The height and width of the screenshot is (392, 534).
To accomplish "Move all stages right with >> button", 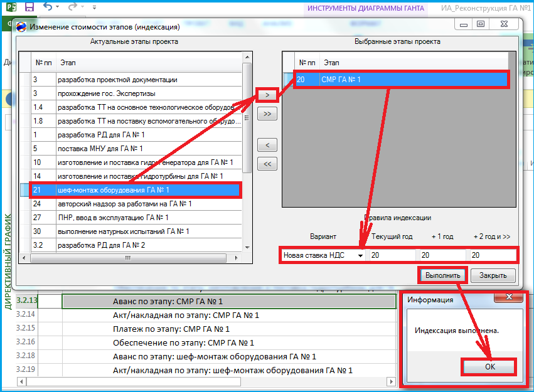I will coord(267,114).
